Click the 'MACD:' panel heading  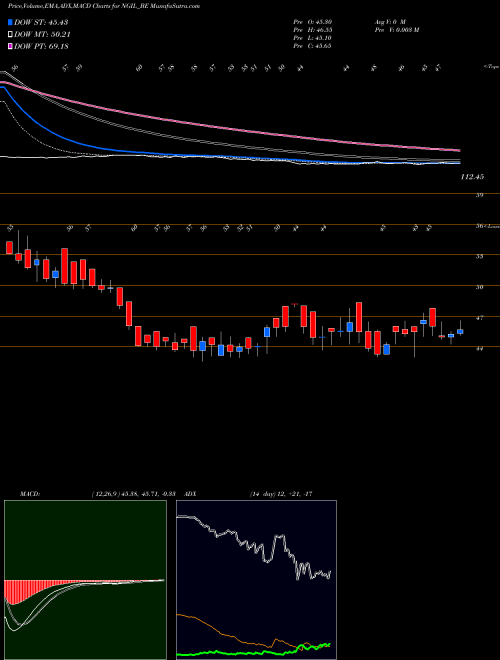[x=30, y=493]
